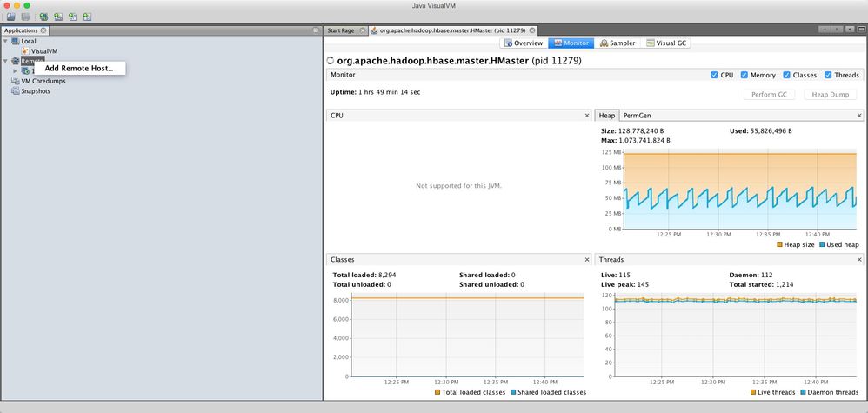
Task: Click the remote host icon under Remote
Action: tap(25, 71)
